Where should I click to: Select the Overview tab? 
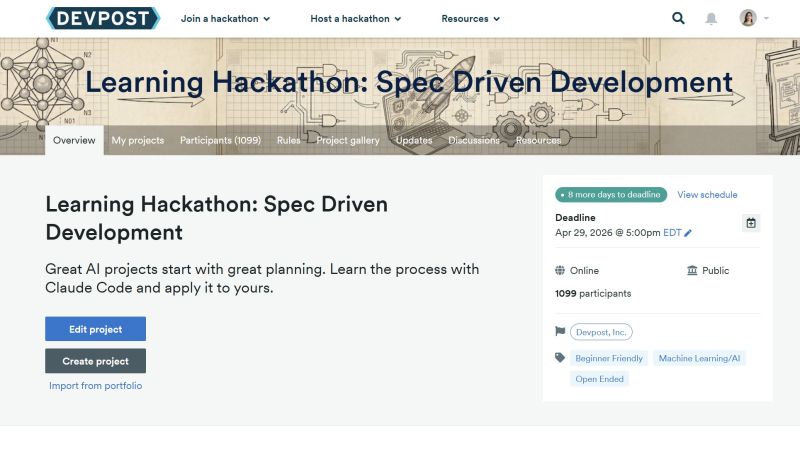point(74,140)
